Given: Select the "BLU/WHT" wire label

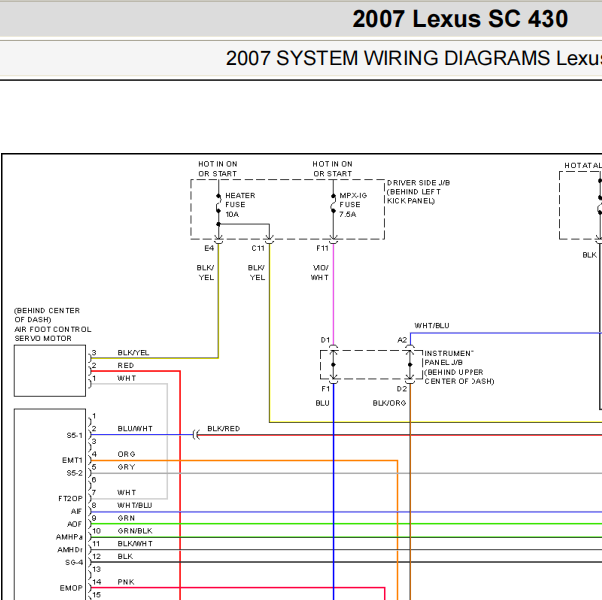Looking at the screenshot, I should pyautogui.click(x=135, y=428).
